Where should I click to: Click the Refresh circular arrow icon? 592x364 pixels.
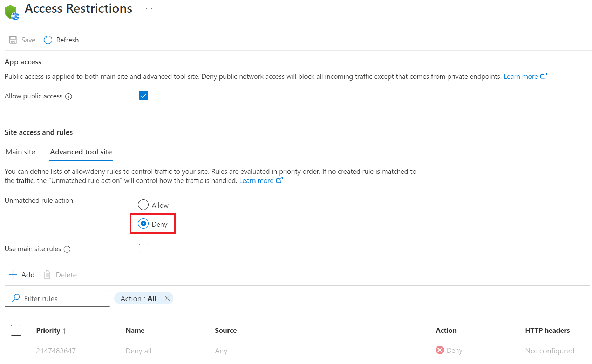coord(48,40)
